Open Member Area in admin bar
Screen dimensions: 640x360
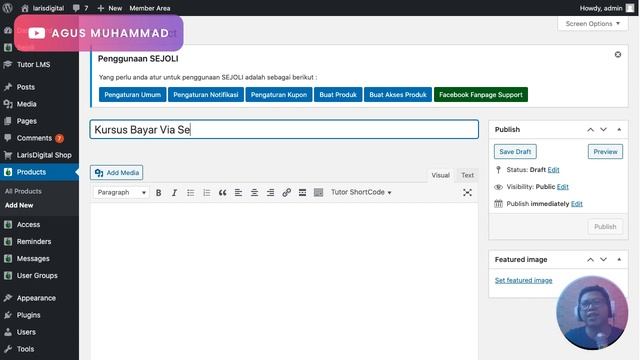[x=150, y=8]
